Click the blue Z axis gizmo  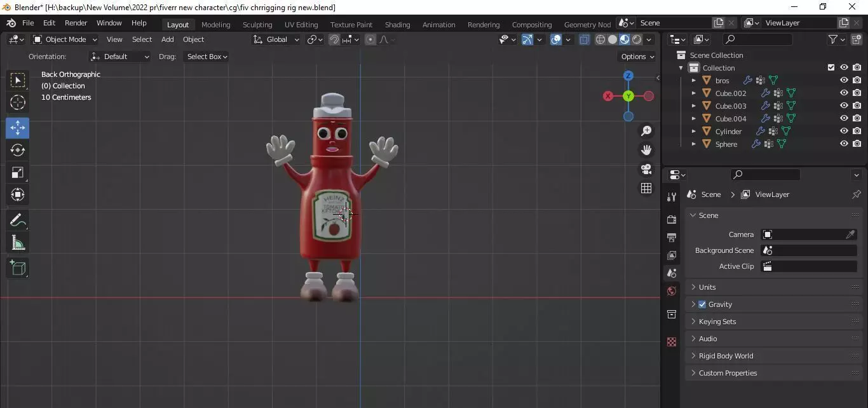[628, 76]
